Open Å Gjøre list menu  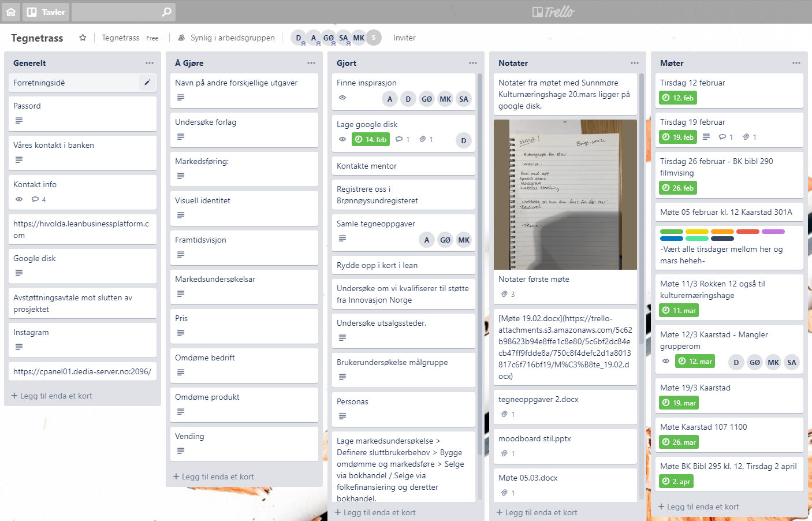[311, 63]
